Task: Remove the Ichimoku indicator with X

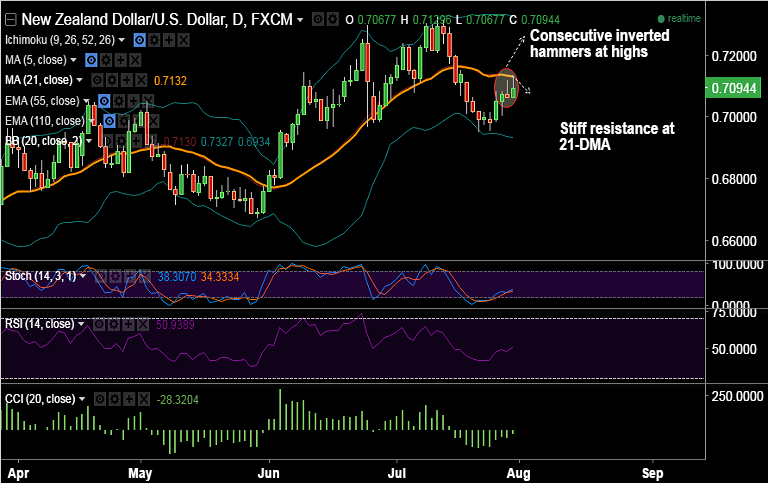Action: 183,40
